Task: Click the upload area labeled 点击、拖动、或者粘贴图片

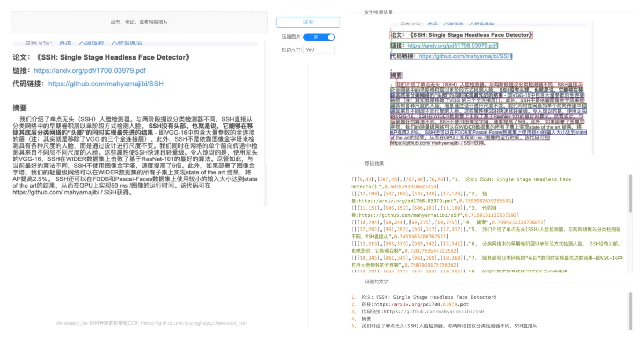Action: pyautogui.click(x=139, y=22)
